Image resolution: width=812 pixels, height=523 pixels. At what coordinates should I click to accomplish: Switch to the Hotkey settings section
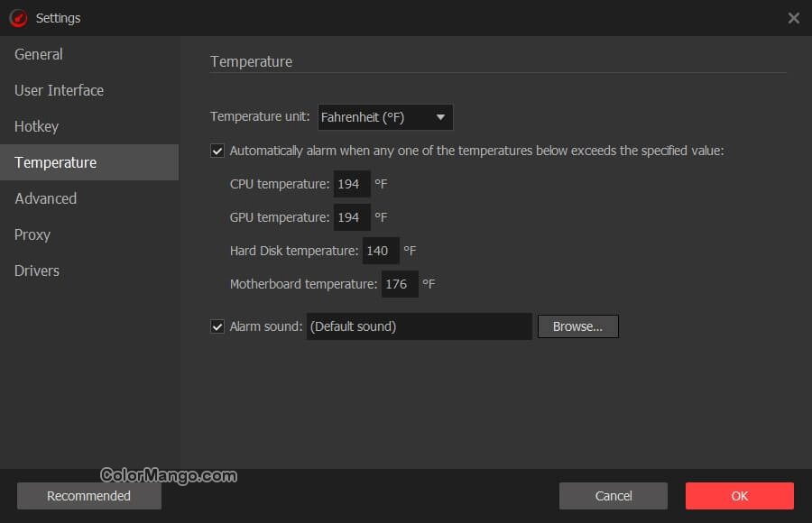point(36,126)
